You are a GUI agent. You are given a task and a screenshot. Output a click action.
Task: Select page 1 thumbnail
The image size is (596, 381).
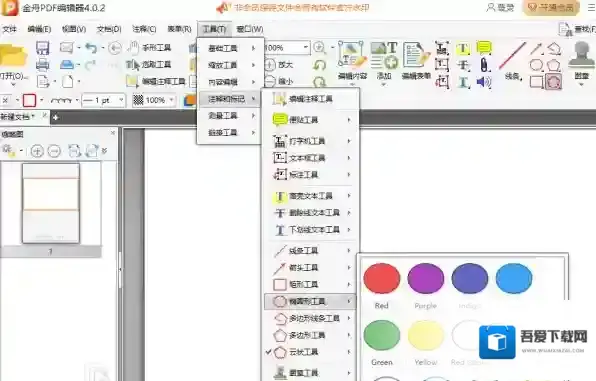tap(51, 203)
